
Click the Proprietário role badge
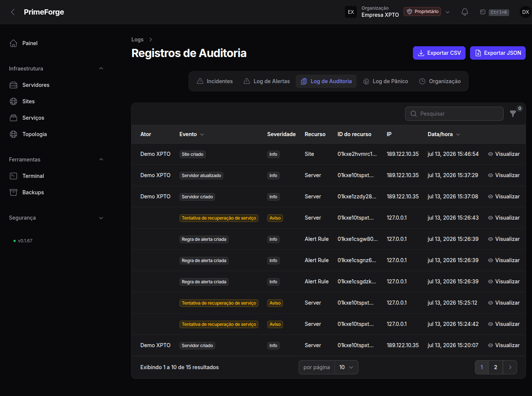point(422,12)
